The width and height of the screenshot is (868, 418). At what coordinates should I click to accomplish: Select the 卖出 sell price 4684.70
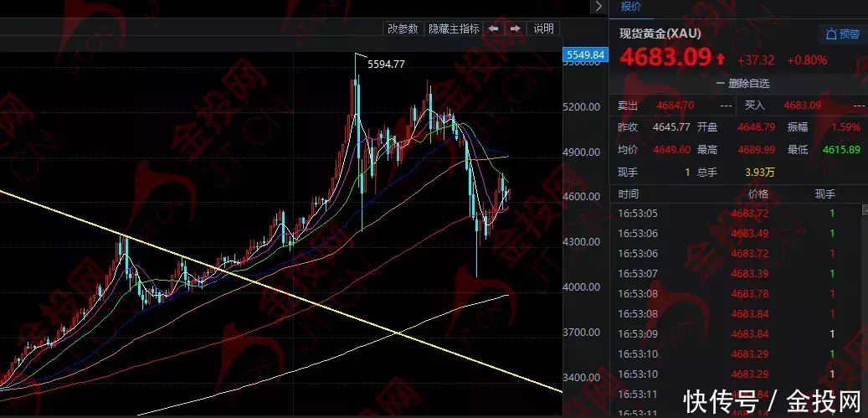(x=676, y=106)
